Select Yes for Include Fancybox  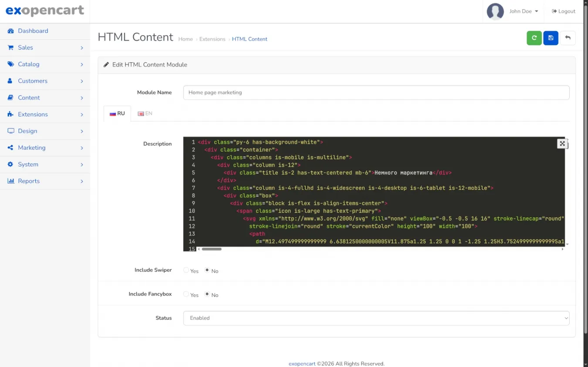(x=186, y=294)
